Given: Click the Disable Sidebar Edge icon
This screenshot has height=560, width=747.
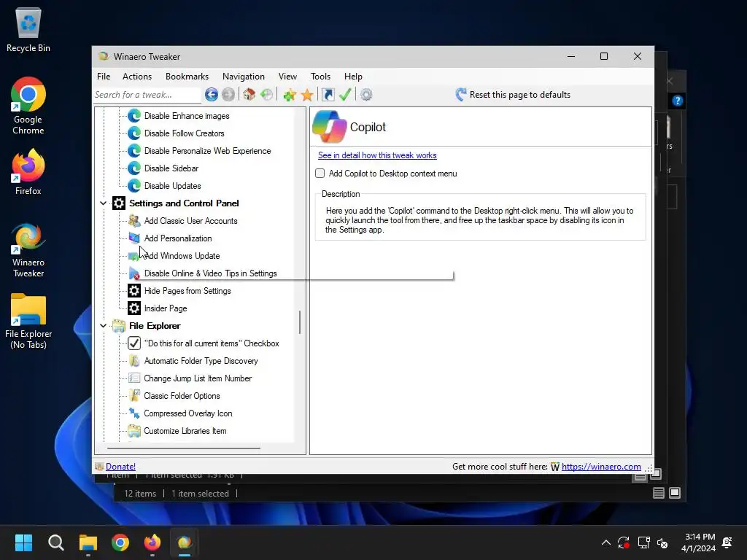Looking at the screenshot, I should [x=134, y=168].
